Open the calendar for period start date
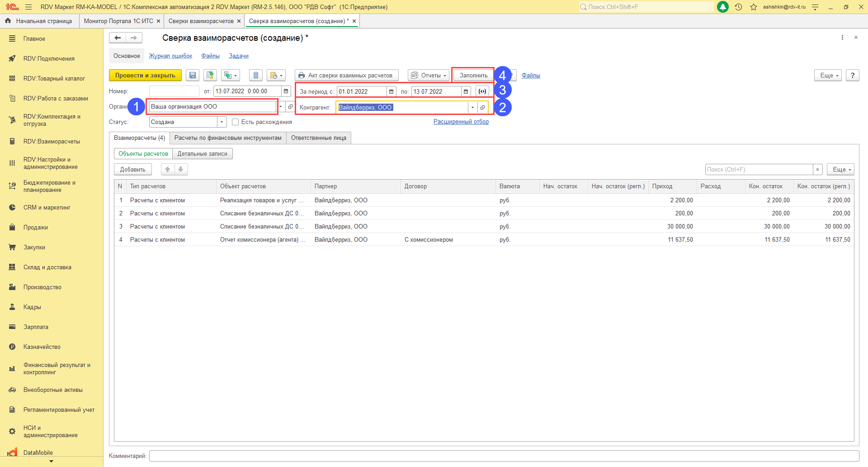The image size is (868, 467). (392, 91)
